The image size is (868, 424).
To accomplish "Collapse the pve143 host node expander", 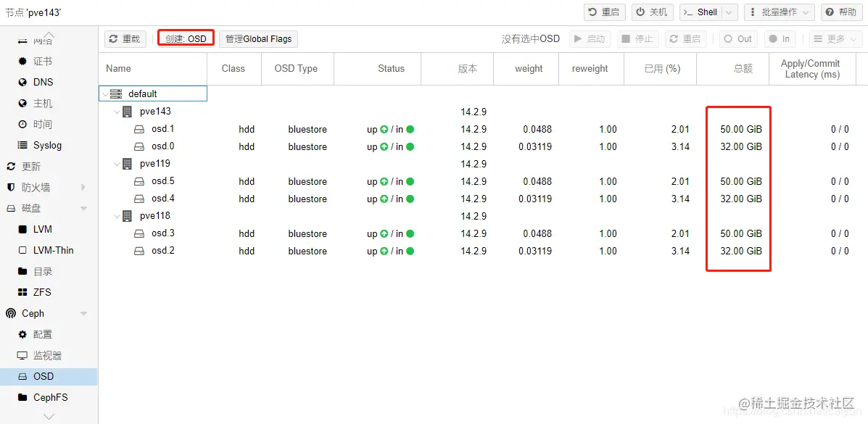I will (117, 112).
